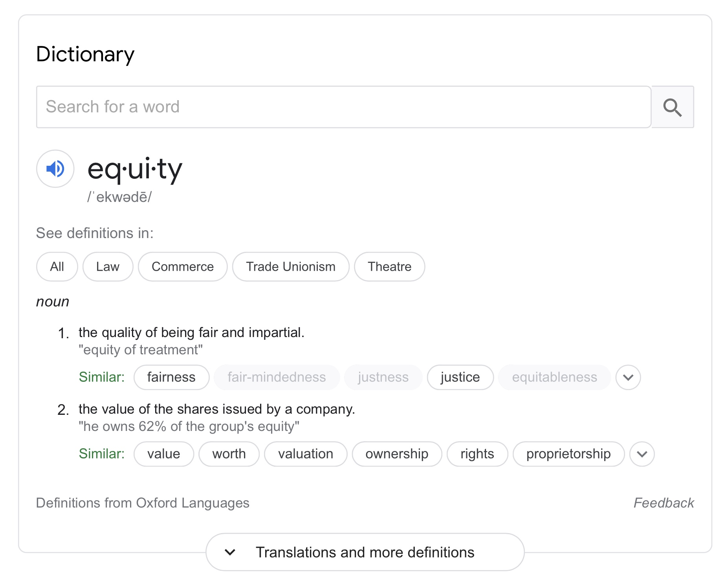The width and height of the screenshot is (728, 581).
Task: Open the value synonym
Action: tap(164, 454)
